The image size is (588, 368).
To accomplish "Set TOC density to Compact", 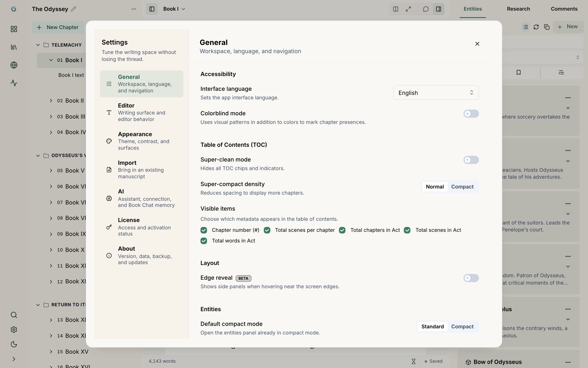I will pyautogui.click(x=462, y=187).
